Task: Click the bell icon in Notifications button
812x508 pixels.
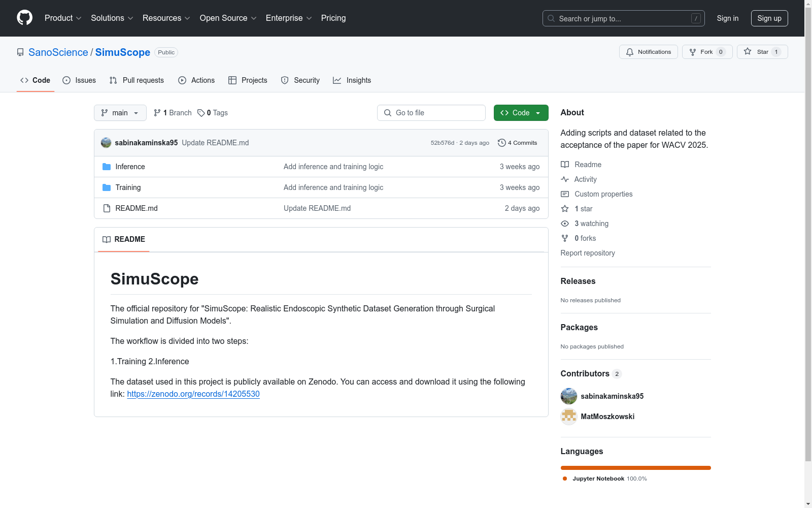Action: 630,52
